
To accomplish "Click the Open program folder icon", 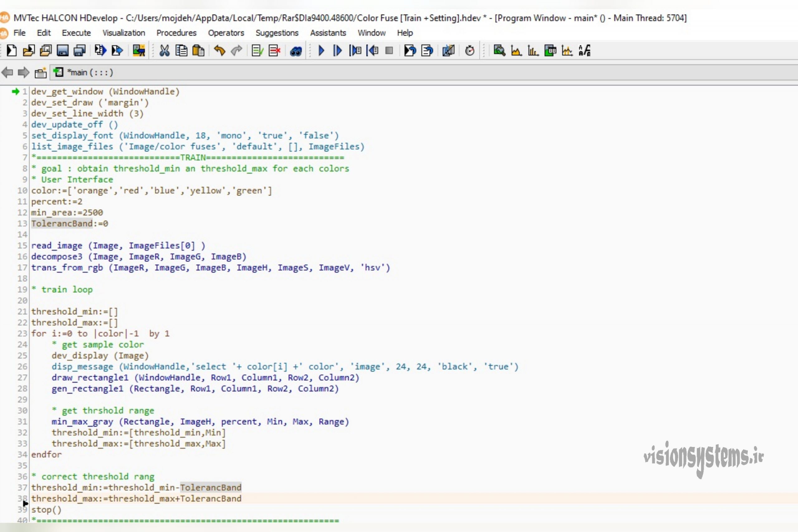I will tap(29, 51).
